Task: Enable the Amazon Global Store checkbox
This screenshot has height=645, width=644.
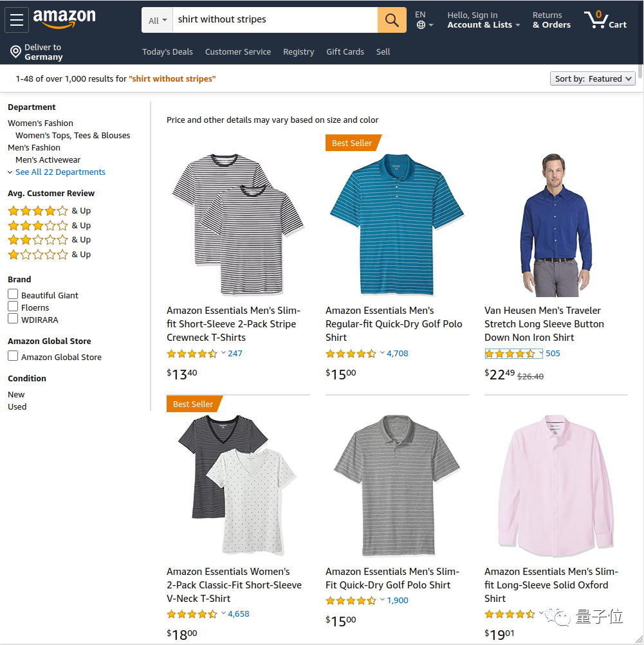Action: tap(13, 356)
